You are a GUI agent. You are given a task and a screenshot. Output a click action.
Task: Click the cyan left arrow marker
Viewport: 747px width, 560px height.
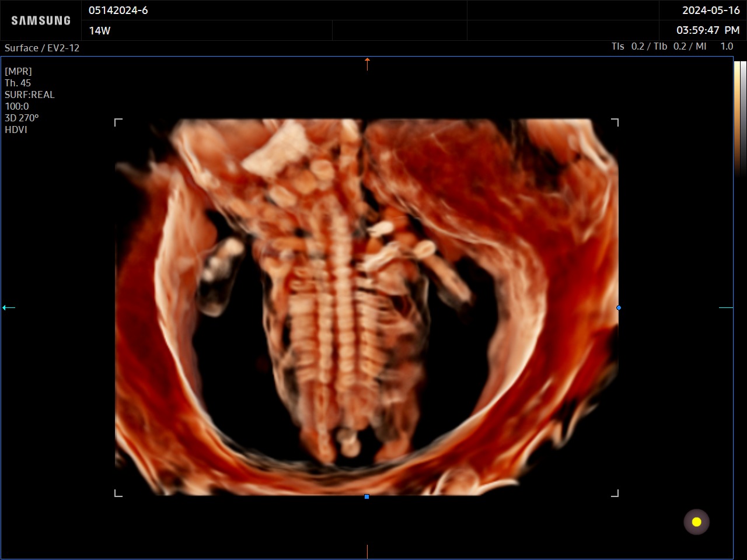point(8,307)
